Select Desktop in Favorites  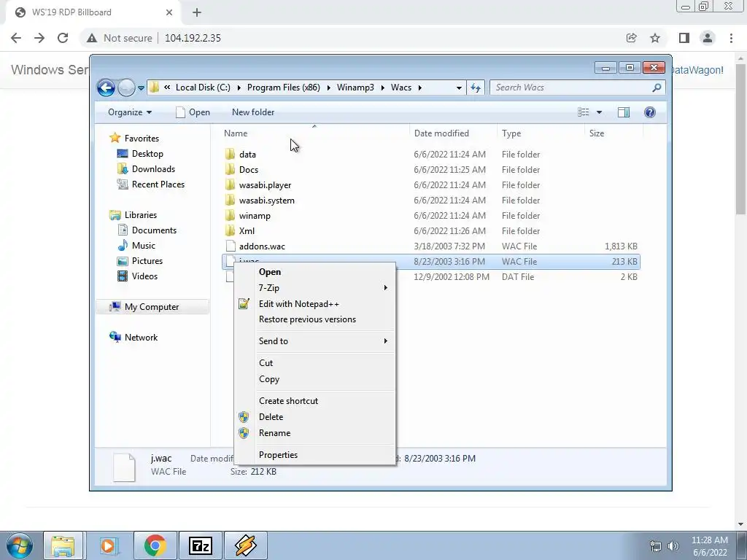tap(147, 154)
